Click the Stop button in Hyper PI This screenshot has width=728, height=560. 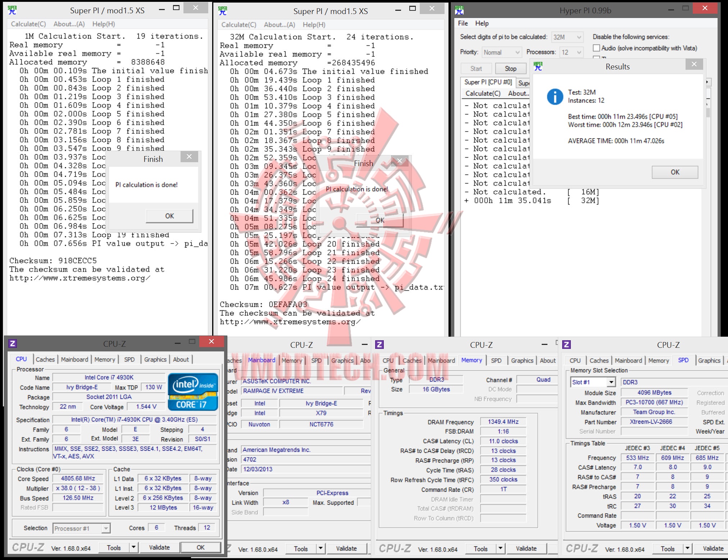coord(510,68)
